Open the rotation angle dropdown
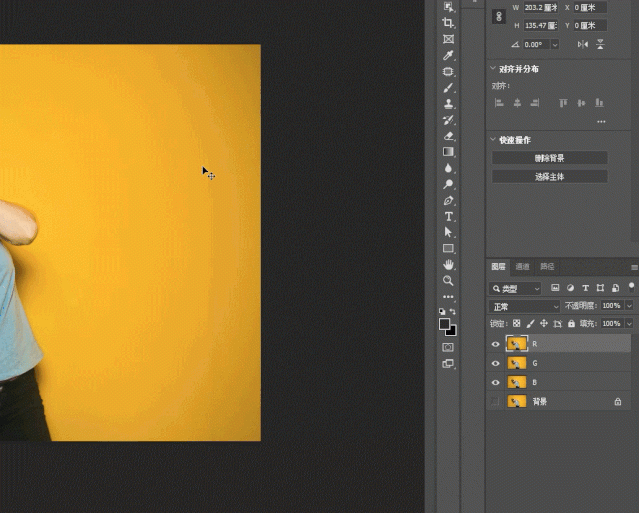639x513 pixels. pyautogui.click(x=555, y=44)
